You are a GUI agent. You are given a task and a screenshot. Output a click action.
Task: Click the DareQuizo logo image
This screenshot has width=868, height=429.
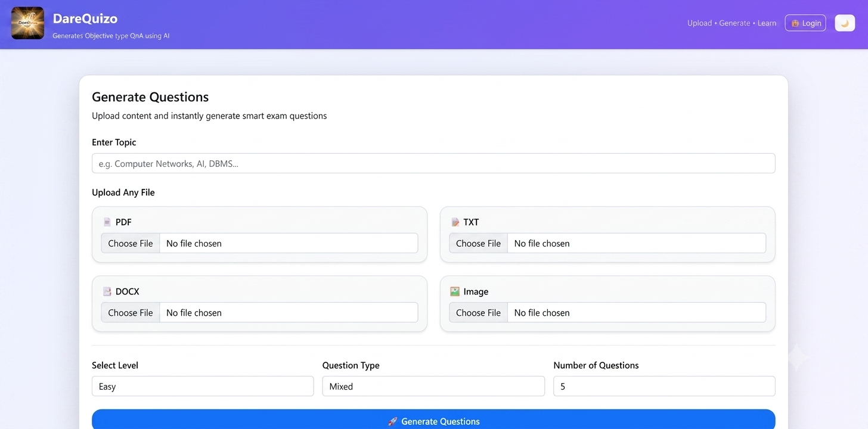point(27,23)
